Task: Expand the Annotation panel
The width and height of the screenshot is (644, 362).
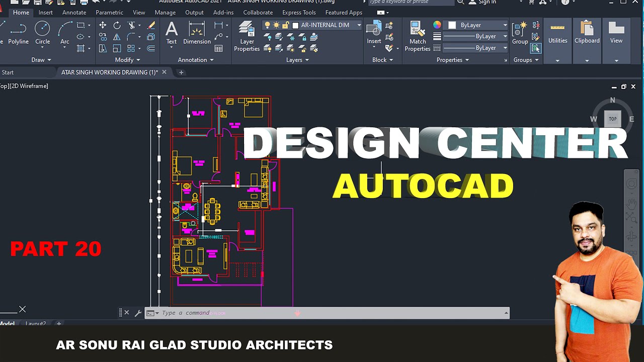Action: click(196, 60)
